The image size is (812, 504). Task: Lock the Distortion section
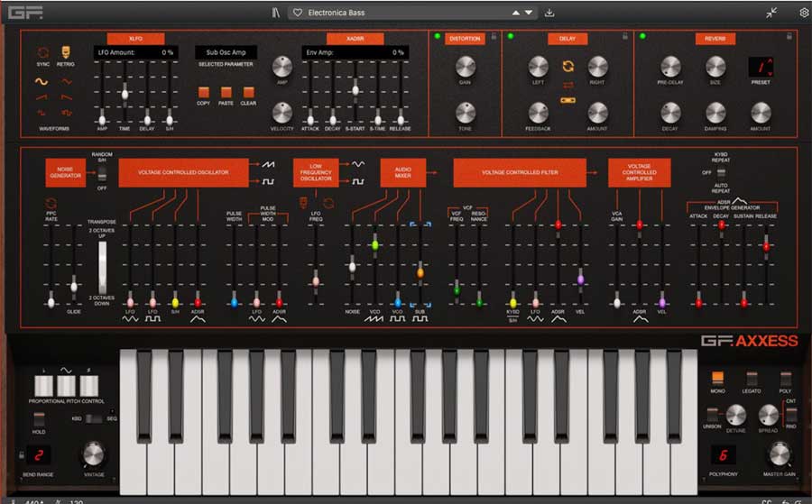494,36
